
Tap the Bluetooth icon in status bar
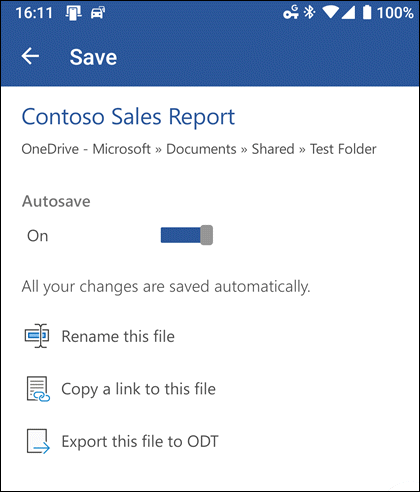click(x=310, y=13)
